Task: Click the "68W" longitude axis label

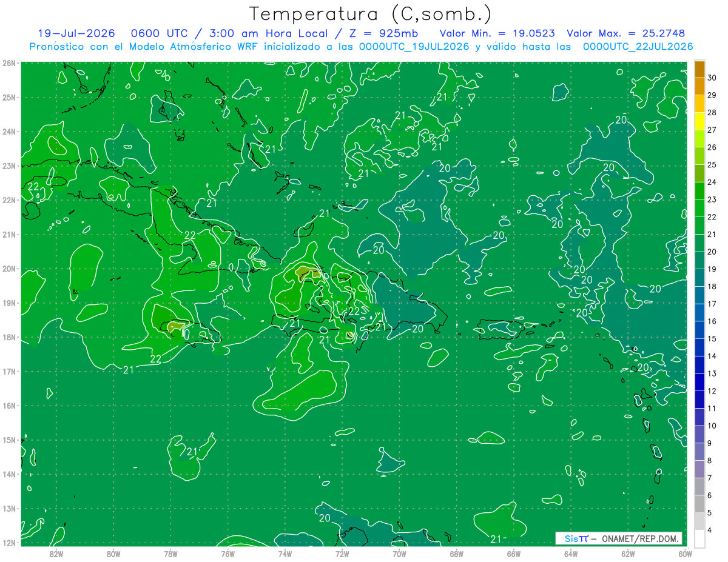Action: 457,554
